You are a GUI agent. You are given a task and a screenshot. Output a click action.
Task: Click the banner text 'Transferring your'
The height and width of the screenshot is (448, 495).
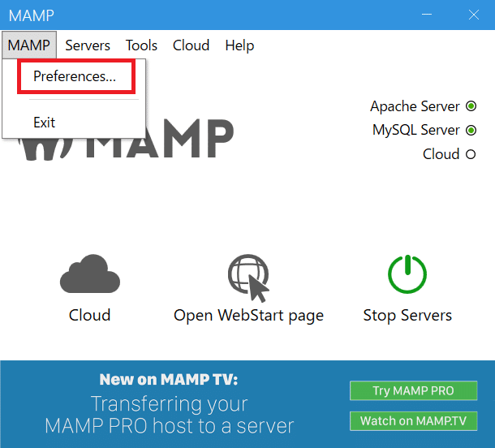(x=170, y=404)
